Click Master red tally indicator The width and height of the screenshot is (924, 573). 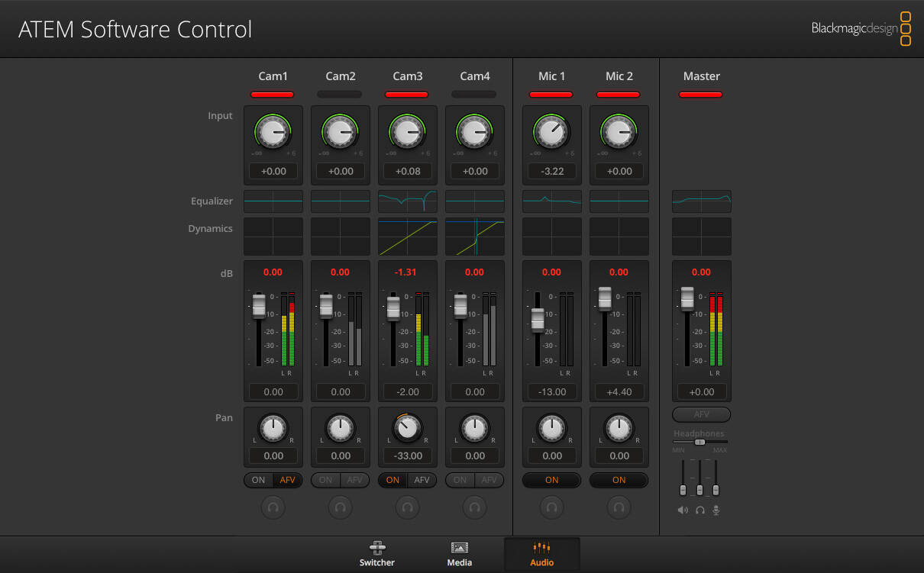tap(701, 95)
